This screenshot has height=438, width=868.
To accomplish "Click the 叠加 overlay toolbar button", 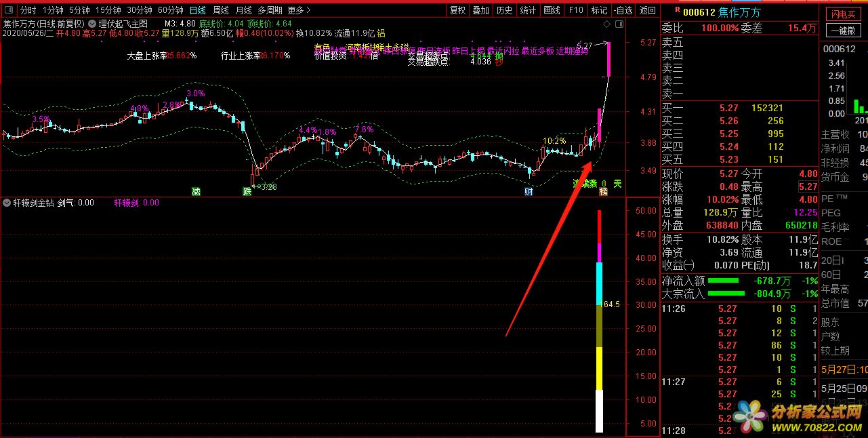I will (481, 10).
